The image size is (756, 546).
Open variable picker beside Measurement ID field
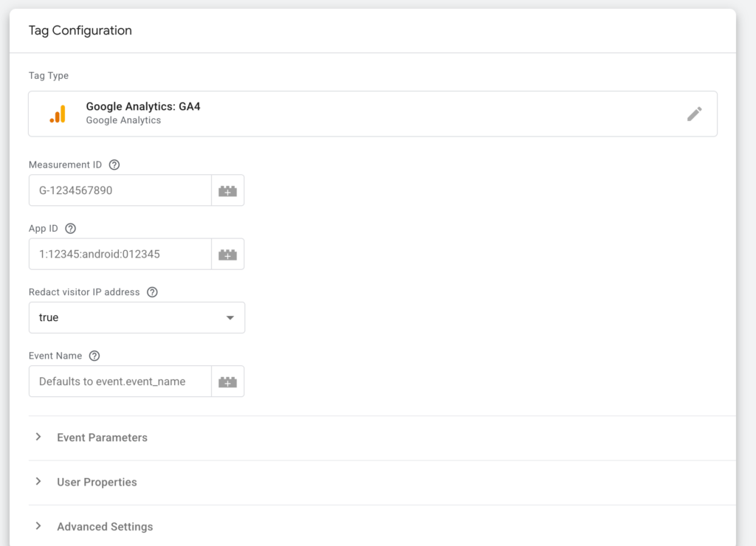pyautogui.click(x=227, y=190)
